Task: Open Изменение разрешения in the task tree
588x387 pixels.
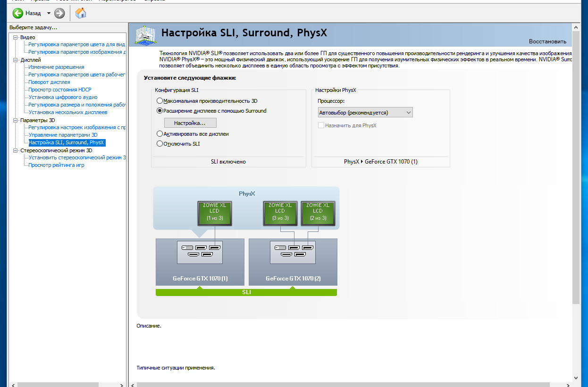Action: (x=56, y=67)
